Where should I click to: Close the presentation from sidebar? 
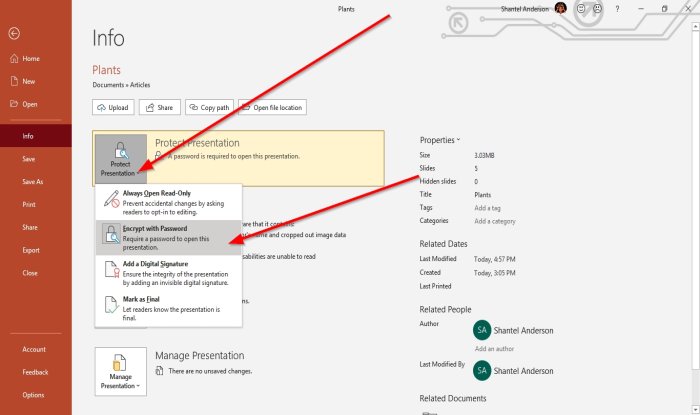(x=36, y=273)
